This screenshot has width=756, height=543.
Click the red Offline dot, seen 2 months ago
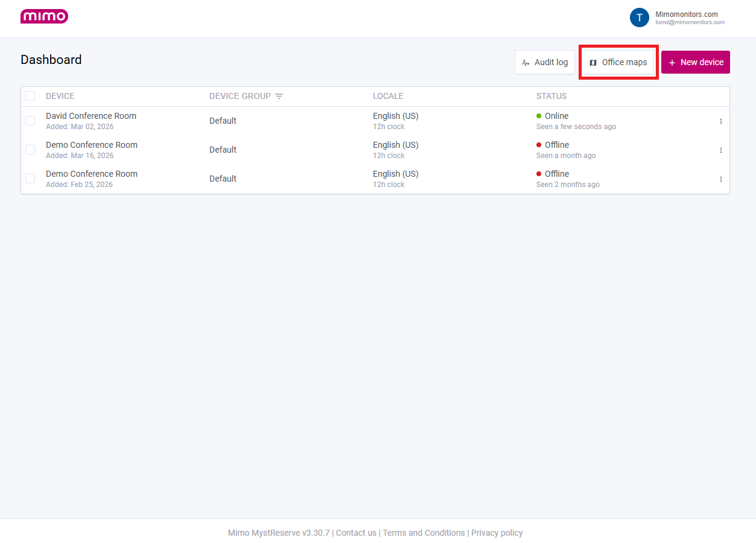(x=539, y=174)
